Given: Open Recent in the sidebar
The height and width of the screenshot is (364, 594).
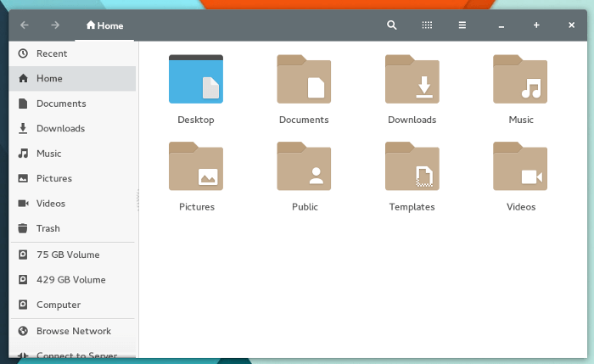Looking at the screenshot, I should pos(72,53).
